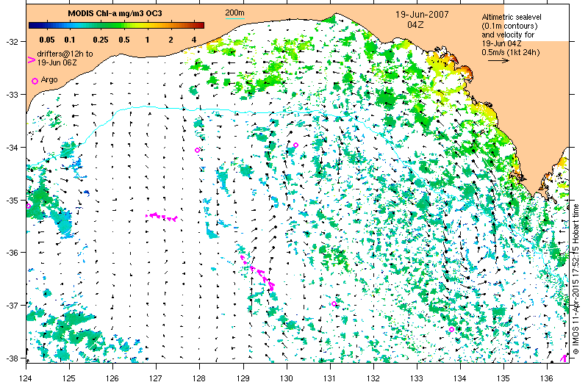Click the magenta drifter legend symbol
This screenshot has width=588, height=382.
[x=32, y=60]
